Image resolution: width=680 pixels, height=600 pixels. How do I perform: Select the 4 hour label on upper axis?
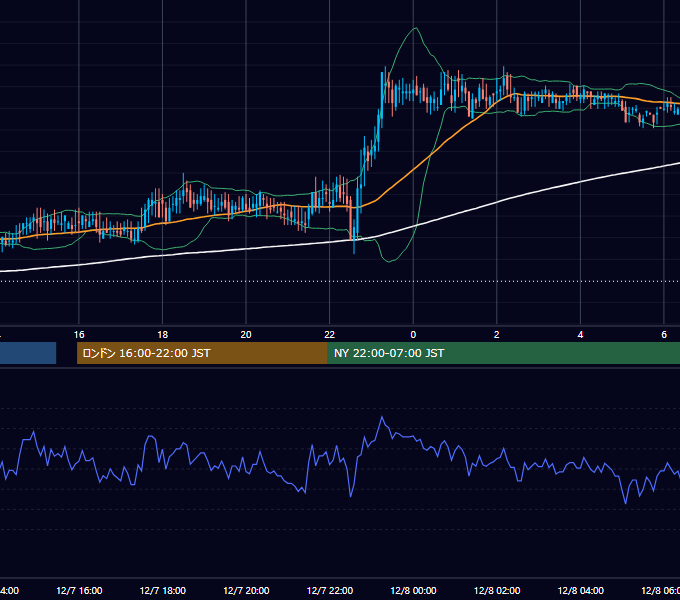pyautogui.click(x=580, y=335)
